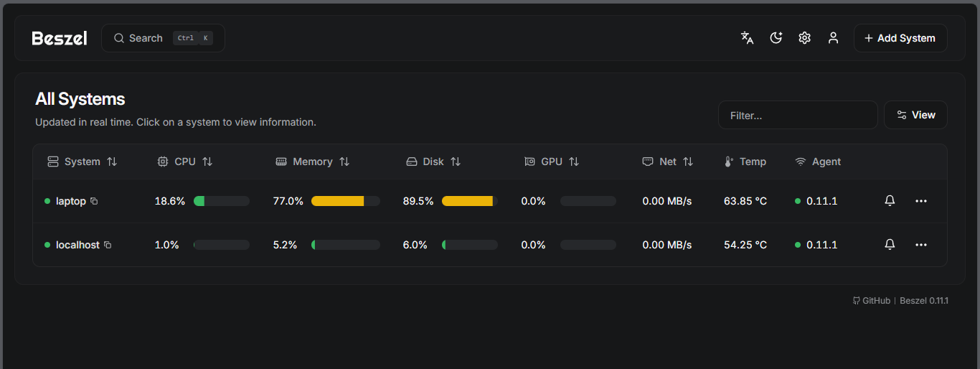Copy laptop host icon
This screenshot has width=980, height=369.
point(94,201)
